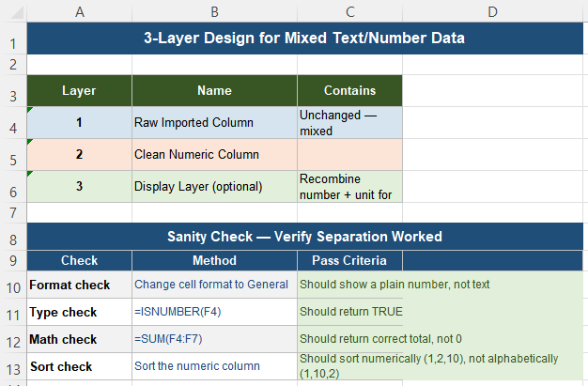Image resolution: width=588 pixels, height=386 pixels.
Task: Select the empty Contains cell in row 5
Action: click(x=349, y=155)
